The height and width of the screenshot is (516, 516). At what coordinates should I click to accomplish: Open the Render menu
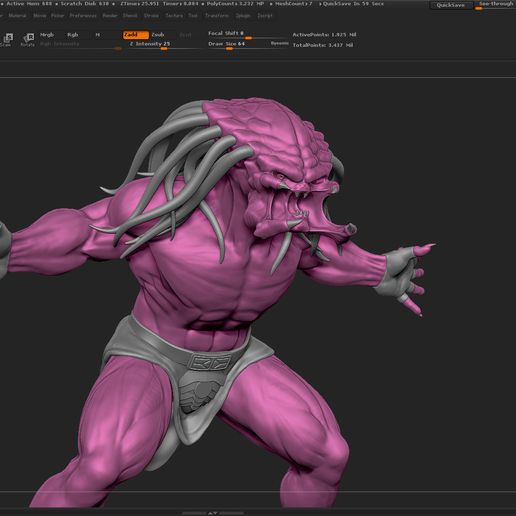pos(110,16)
